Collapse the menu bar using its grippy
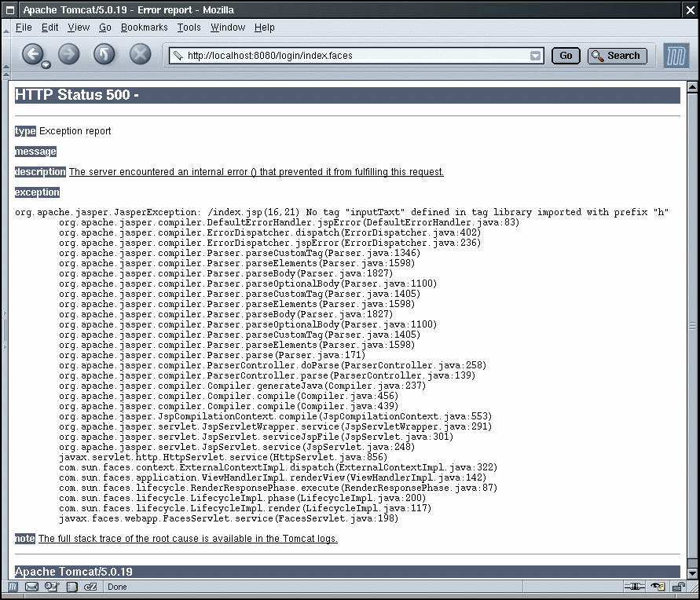700x600 pixels. (5, 27)
